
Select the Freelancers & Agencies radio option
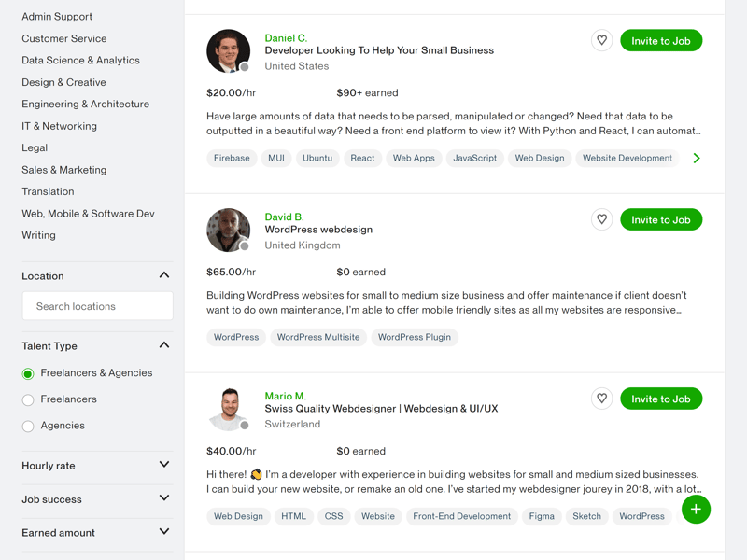click(28, 374)
